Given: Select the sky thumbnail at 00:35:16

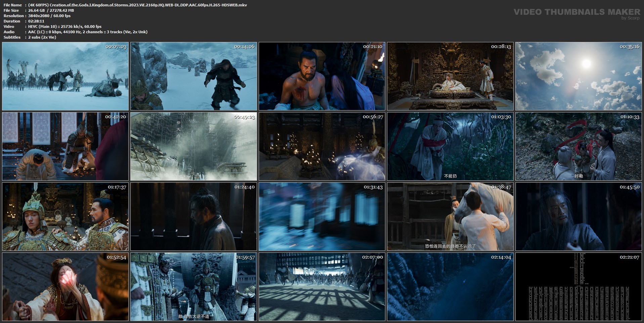Looking at the screenshot, I should tap(578, 76).
